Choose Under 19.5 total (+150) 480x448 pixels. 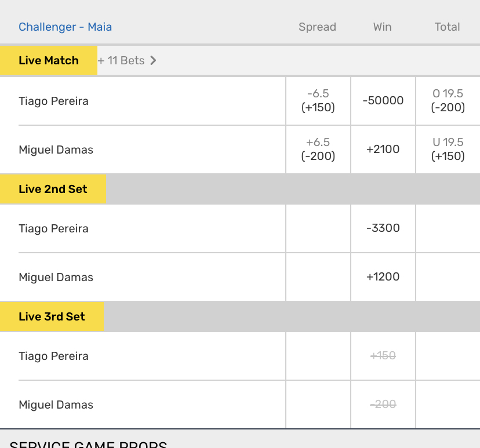point(448,149)
